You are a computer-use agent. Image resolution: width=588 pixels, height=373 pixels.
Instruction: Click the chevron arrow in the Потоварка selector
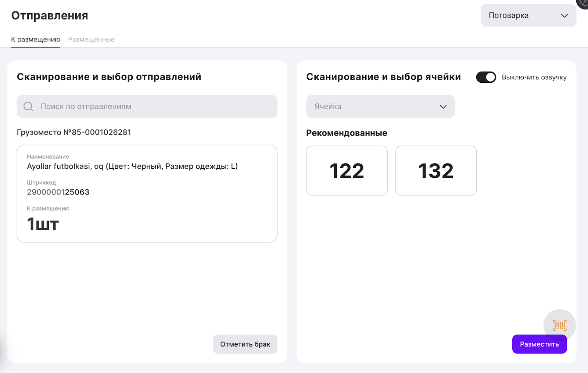(x=564, y=16)
